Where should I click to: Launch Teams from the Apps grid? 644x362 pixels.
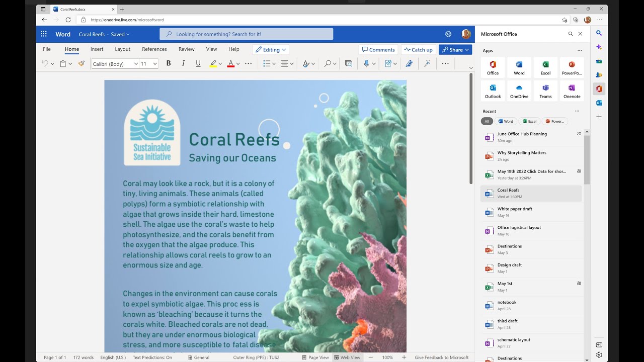[x=545, y=90]
